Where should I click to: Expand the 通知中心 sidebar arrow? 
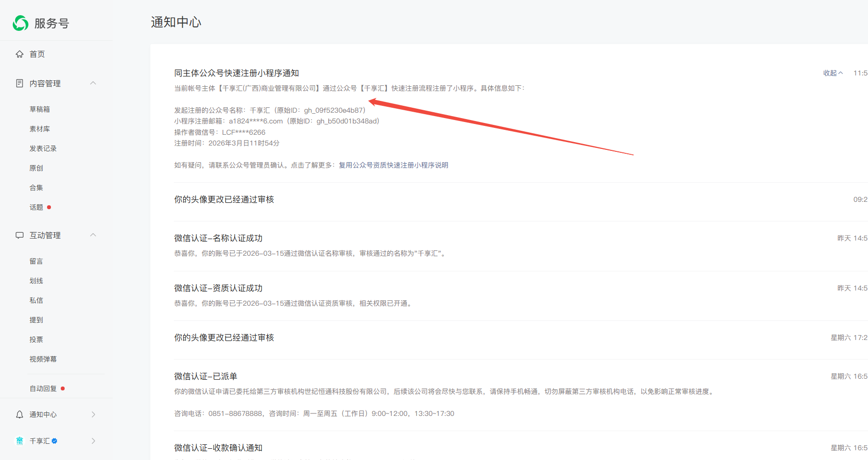93,414
